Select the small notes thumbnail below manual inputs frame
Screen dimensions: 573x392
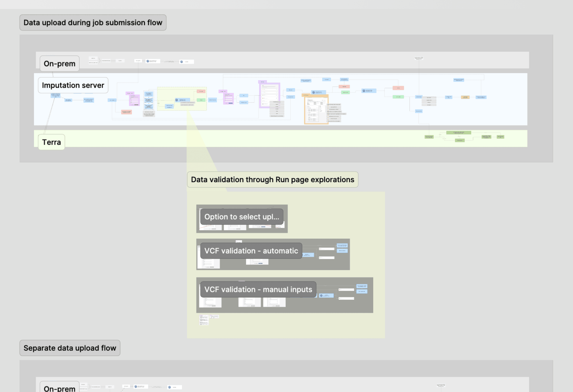point(204,320)
